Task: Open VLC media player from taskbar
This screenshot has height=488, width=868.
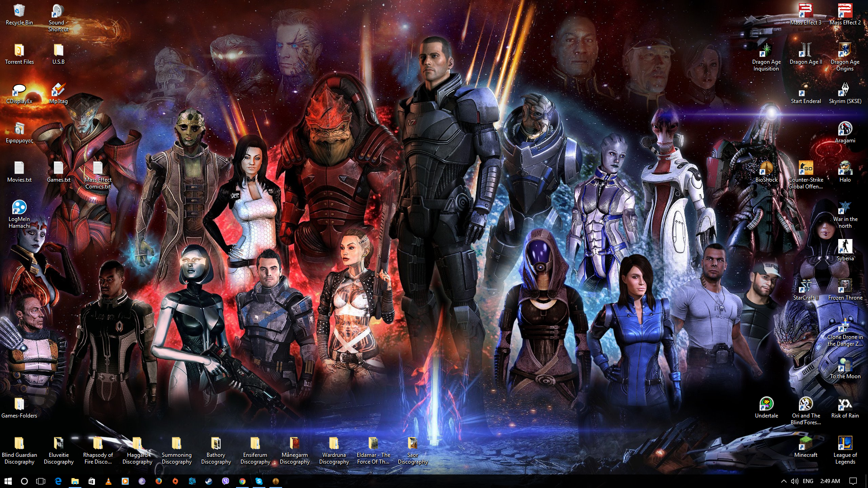Action: 108,481
